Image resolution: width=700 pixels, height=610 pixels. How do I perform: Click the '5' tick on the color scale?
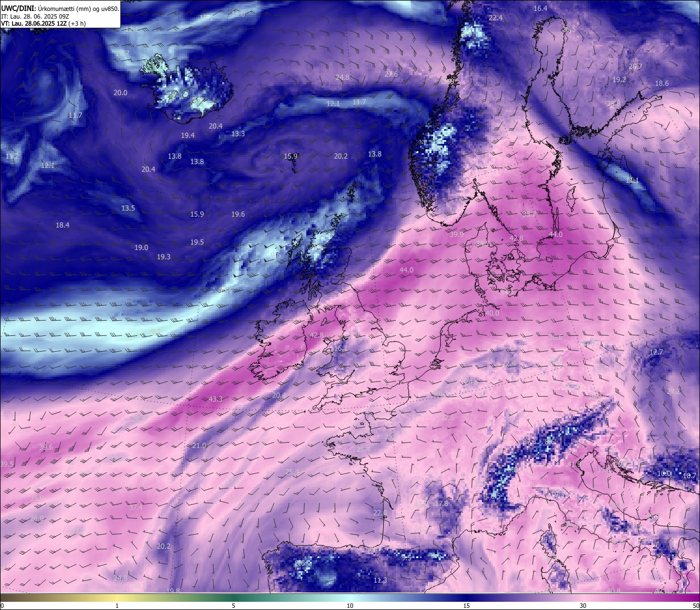[234, 606]
